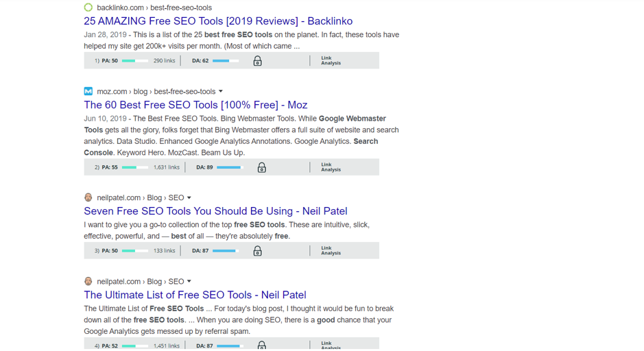Click the '133 links' count in row 3

[x=165, y=250]
